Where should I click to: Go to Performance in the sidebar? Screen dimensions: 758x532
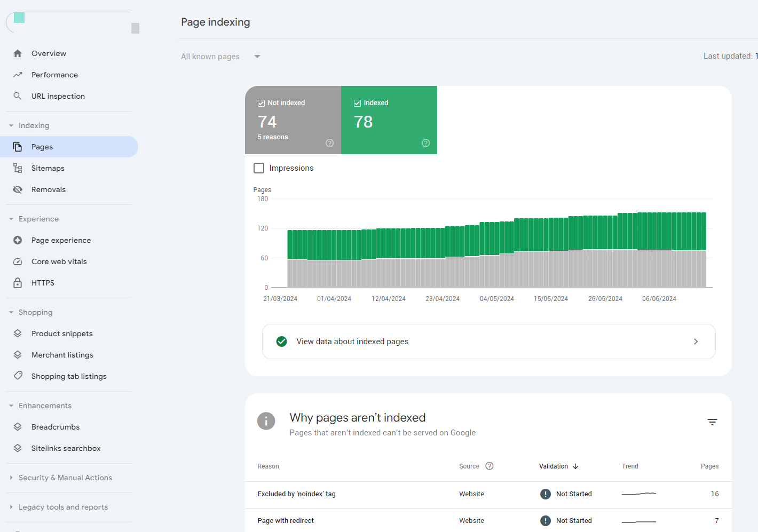click(x=54, y=75)
